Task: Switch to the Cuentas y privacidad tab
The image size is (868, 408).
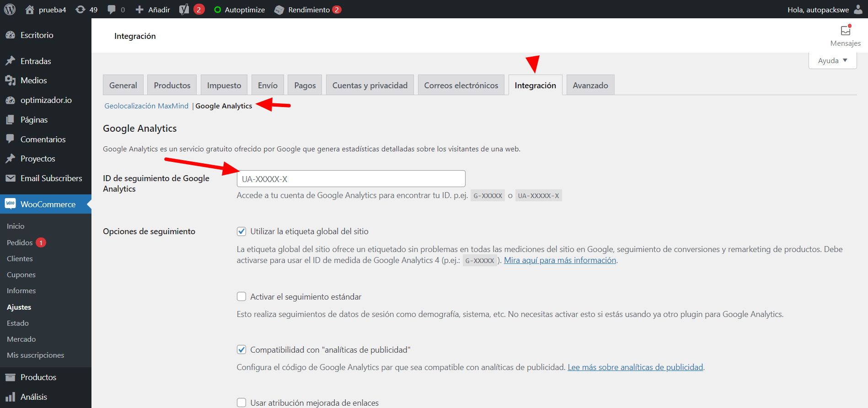Action: (x=370, y=85)
